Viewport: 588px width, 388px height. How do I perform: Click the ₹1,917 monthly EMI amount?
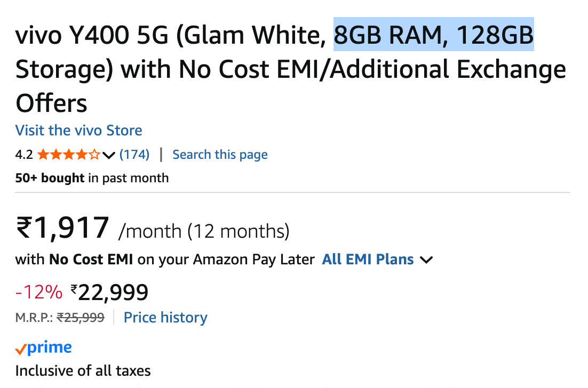tap(63, 228)
